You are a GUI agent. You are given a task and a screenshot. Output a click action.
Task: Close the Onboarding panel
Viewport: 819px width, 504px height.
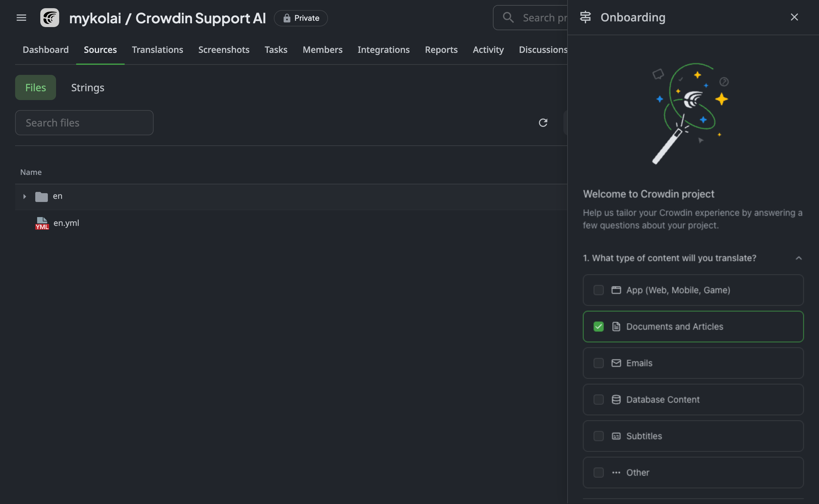click(x=794, y=17)
